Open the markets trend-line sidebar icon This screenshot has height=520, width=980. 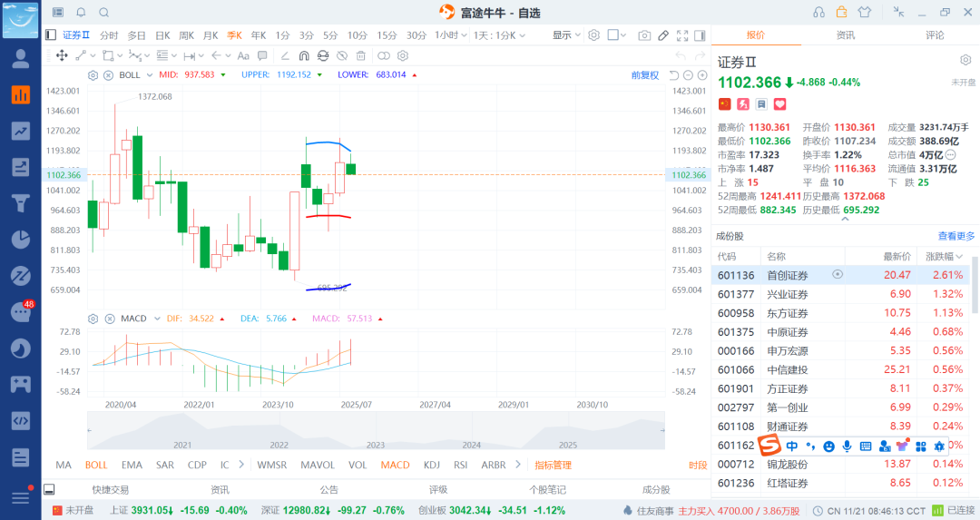point(21,132)
